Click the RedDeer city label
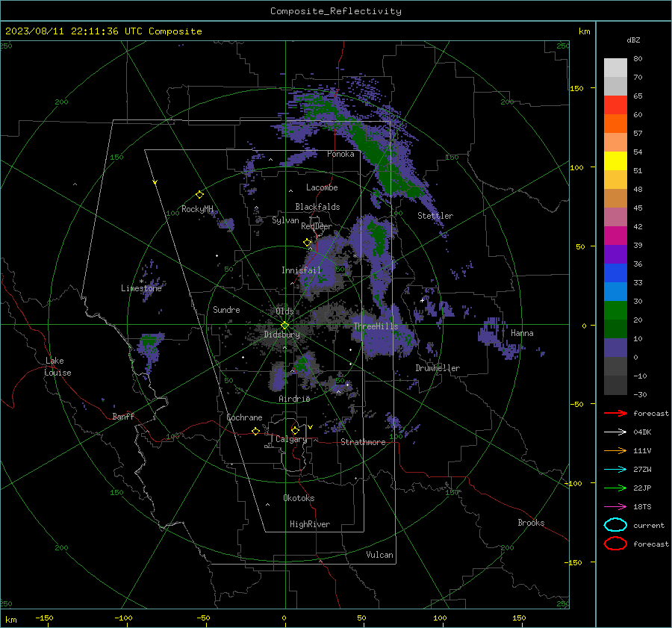This screenshot has height=628, width=672. (317, 226)
